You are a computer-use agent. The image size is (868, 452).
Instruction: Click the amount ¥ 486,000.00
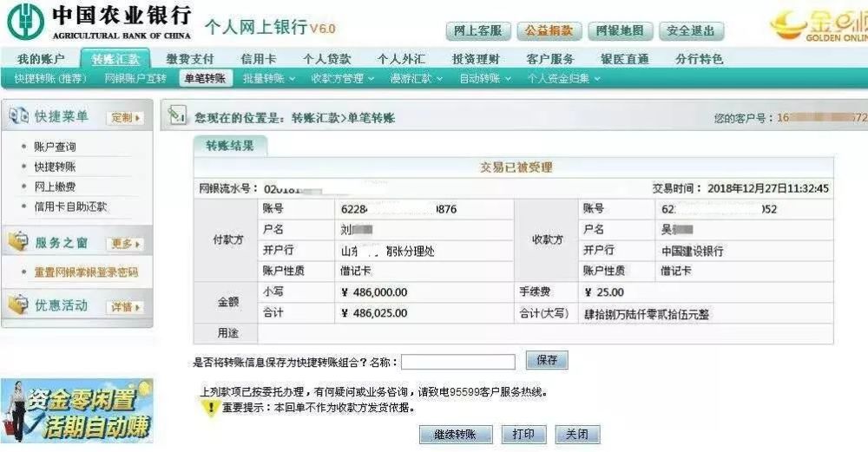pos(374,292)
